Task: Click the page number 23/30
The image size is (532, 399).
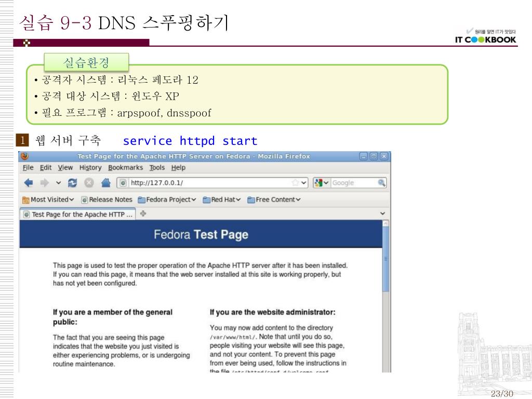Action: point(502,394)
